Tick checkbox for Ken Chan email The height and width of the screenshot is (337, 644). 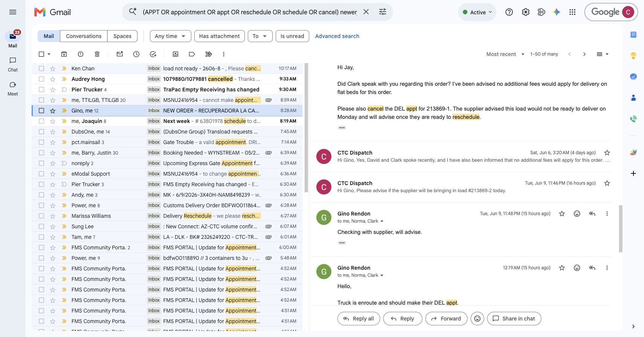pos(41,68)
